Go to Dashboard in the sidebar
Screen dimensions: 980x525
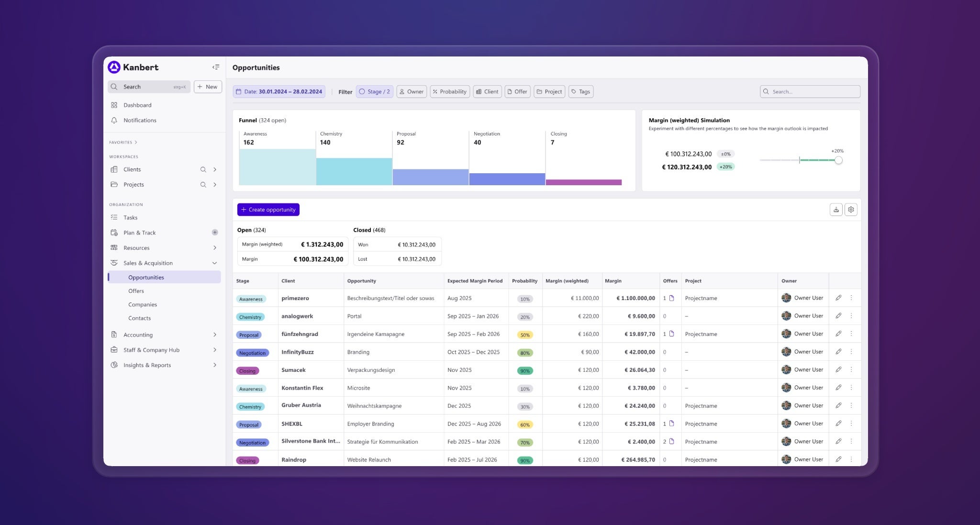click(x=137, y=105)
